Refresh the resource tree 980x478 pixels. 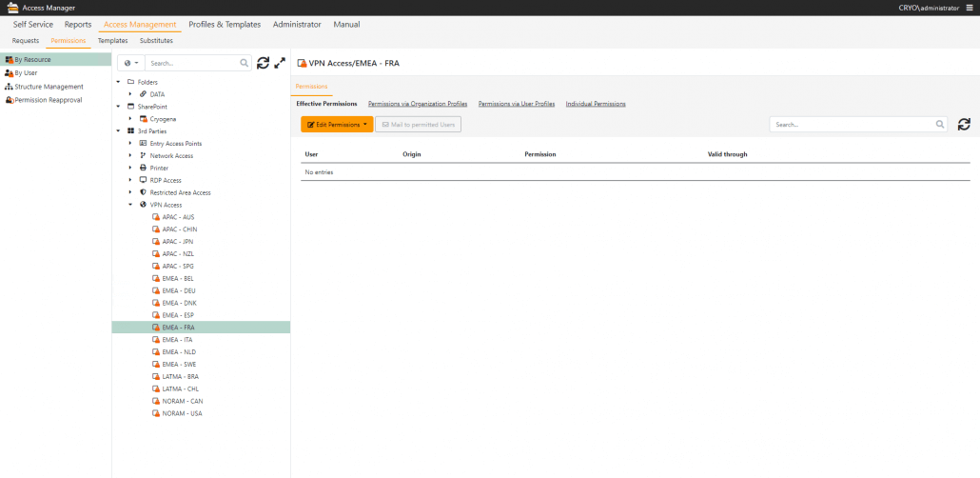264,63
